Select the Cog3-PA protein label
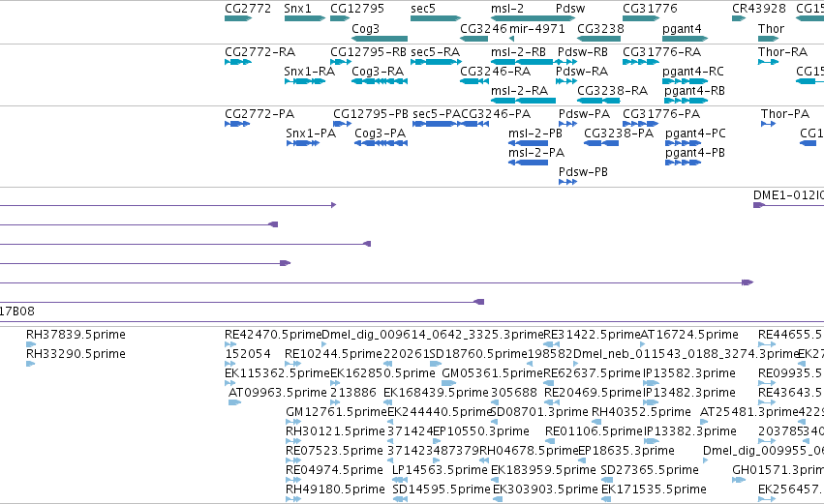 point(380,133)
